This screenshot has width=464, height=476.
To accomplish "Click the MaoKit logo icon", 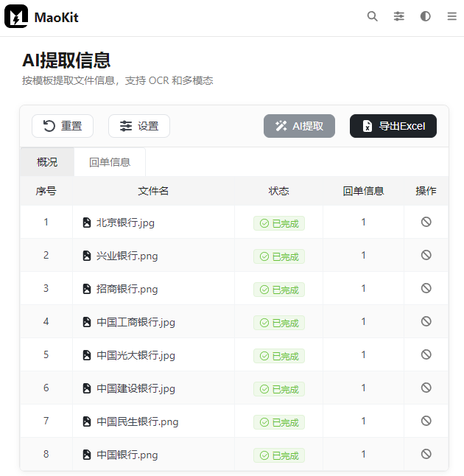I will 16,16.
